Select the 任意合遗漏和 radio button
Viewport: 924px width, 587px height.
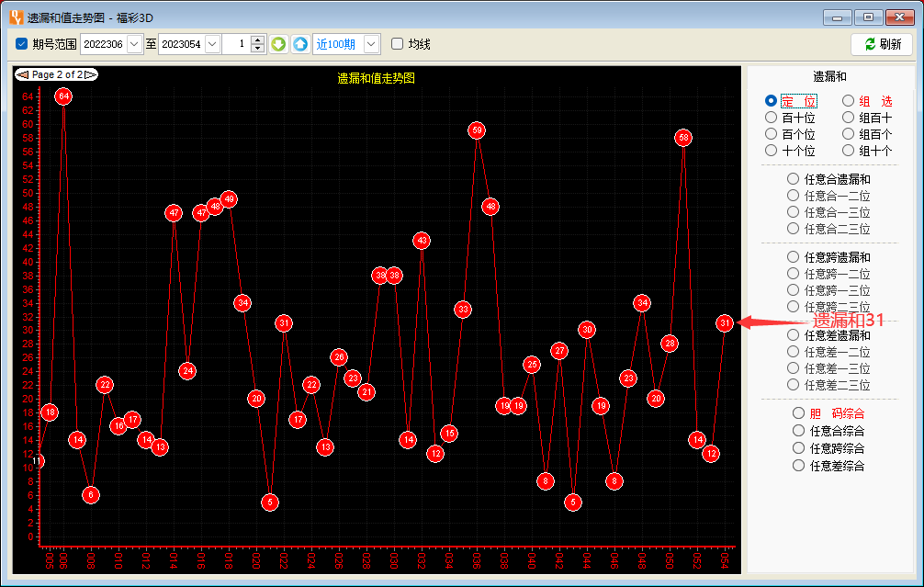pyautogui.click(x=794, y=179)
